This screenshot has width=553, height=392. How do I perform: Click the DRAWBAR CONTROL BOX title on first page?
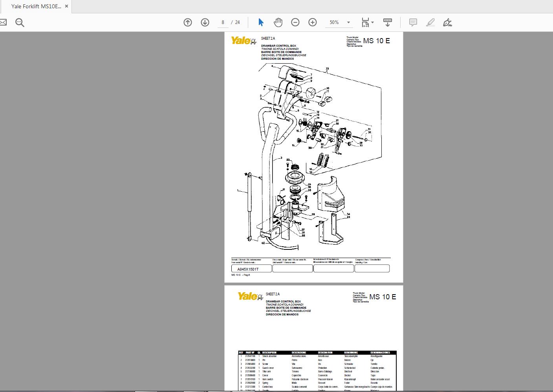tap(278, 46)
